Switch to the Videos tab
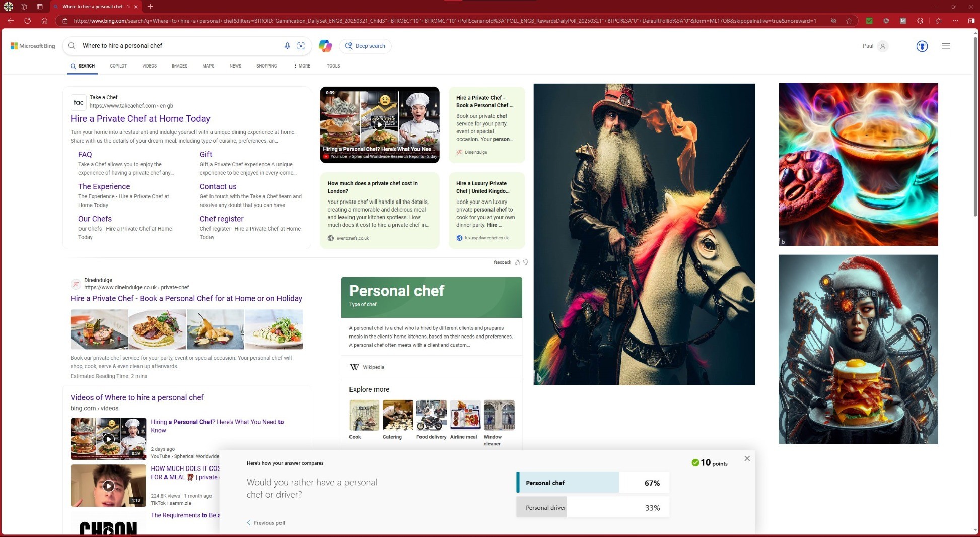This screenshot has width=980, height=537. pyautogui.click(x=149, y=66)
